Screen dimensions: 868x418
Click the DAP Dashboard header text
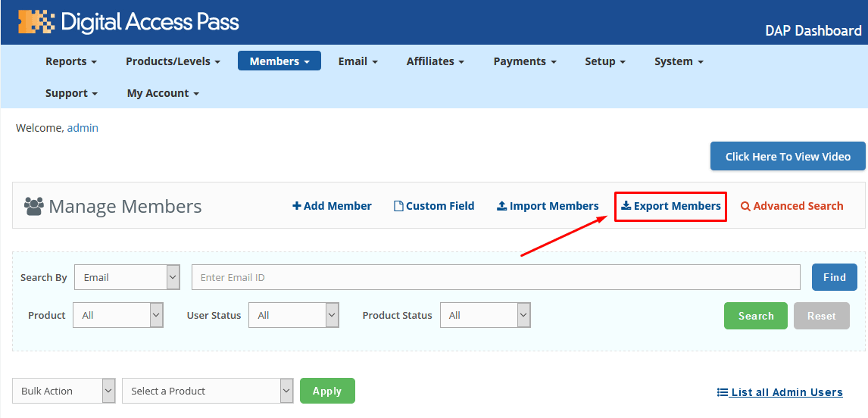813,31
